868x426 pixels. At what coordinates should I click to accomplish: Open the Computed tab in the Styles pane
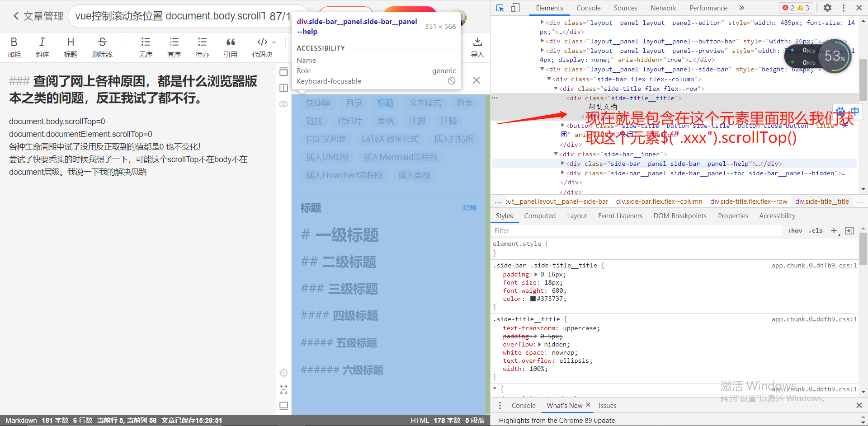tap(540, 215)
